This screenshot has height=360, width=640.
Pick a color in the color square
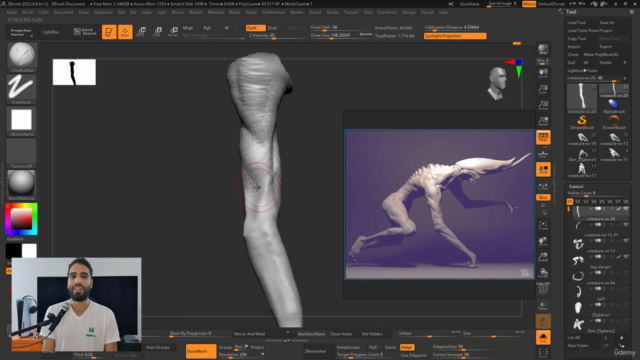[x=21, y=219]
